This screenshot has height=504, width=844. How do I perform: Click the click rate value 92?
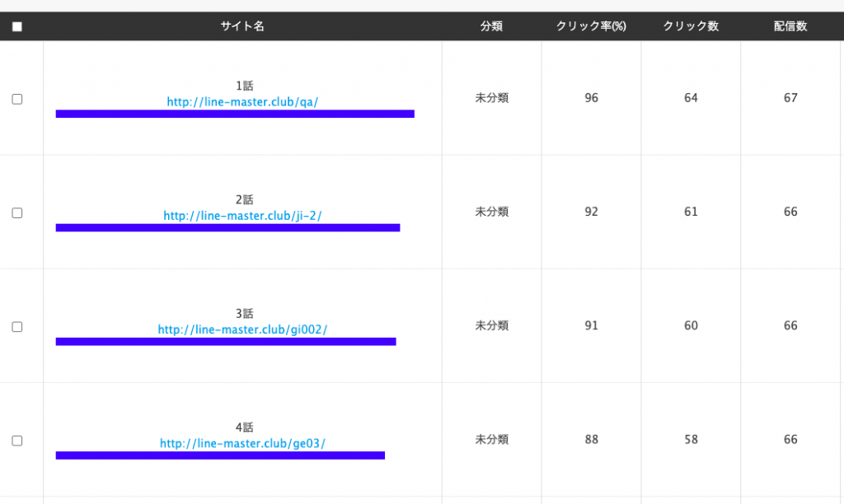point(591,212)
